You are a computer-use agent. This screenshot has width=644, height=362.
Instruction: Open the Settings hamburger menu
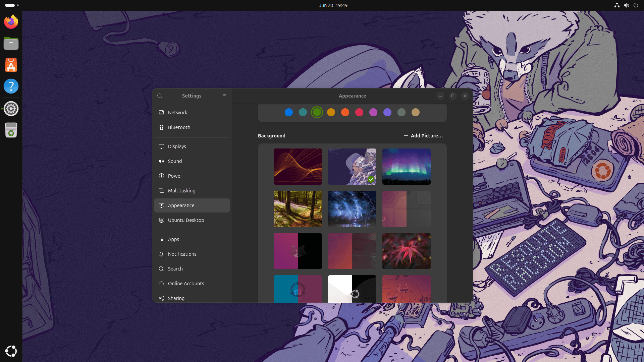pos(224,96)
